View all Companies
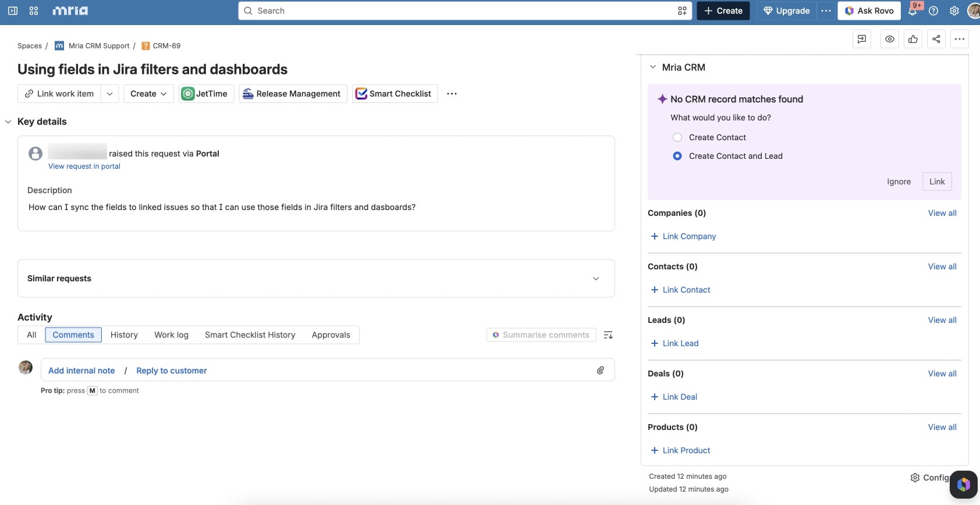This screenshot has width=980, height=505. (x=942, y=213)
